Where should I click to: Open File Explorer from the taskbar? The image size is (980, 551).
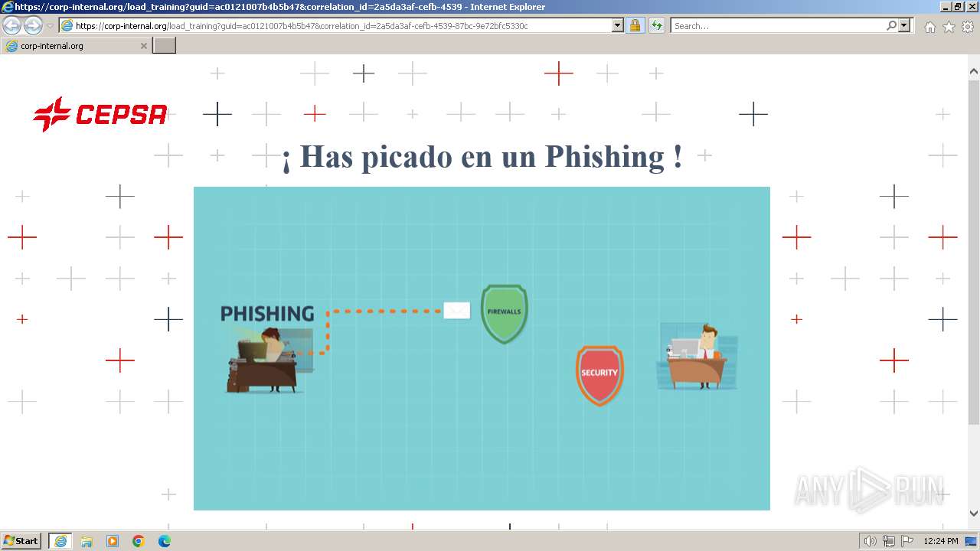87,541
